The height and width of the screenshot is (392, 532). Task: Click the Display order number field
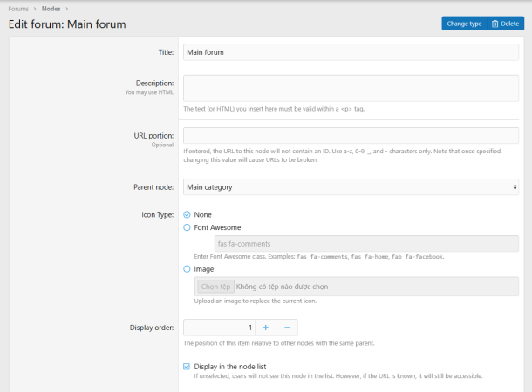point(219,328)
